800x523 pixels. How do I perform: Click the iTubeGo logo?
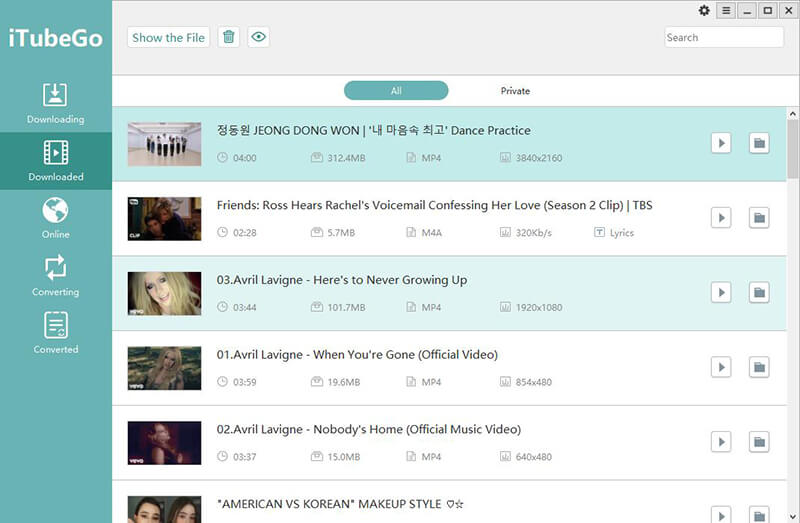click(x=56, y=38)
